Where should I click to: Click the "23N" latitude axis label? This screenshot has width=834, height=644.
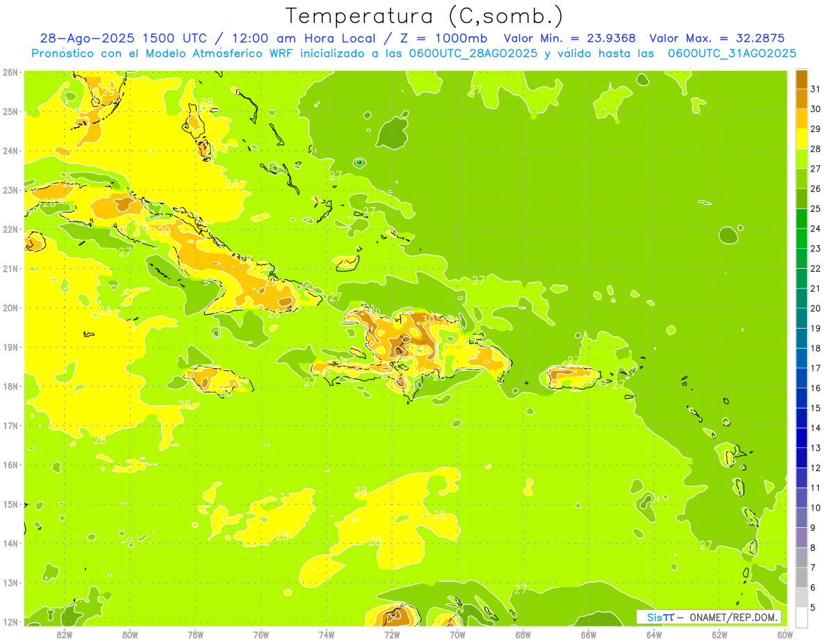tap(10, 190)
